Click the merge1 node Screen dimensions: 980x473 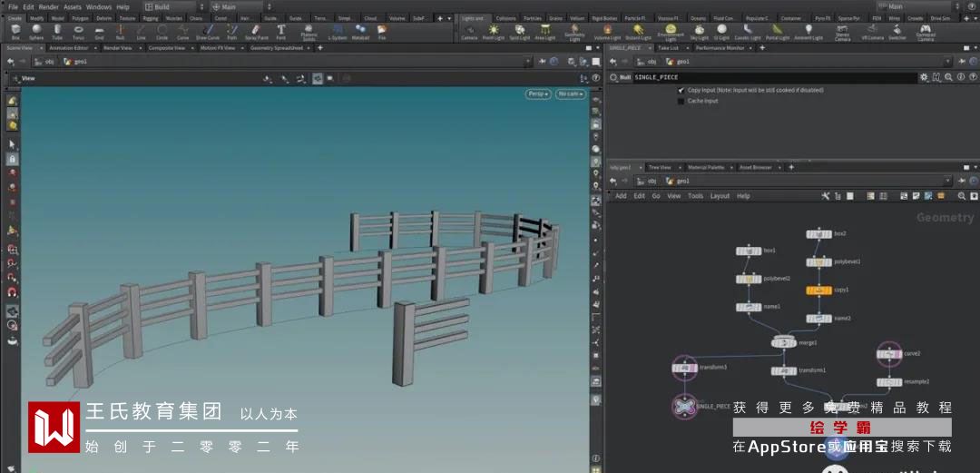[783, 342]
